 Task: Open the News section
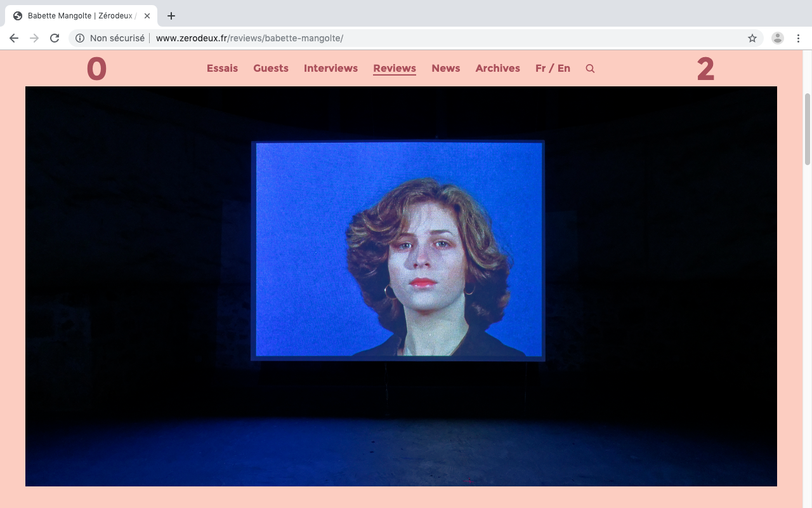pos(446,69)
